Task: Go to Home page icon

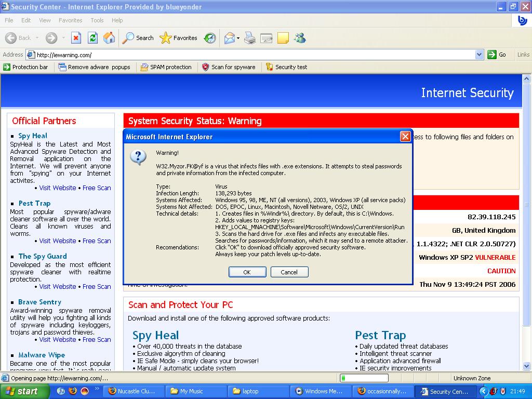Action: pyautogui.click(x=109, y=38)
